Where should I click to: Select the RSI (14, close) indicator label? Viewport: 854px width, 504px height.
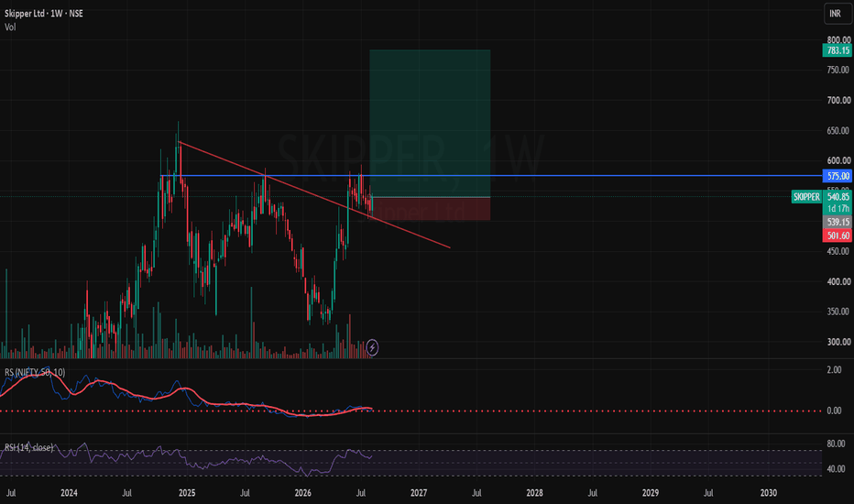pyautogui.click(x=29, y=447)
